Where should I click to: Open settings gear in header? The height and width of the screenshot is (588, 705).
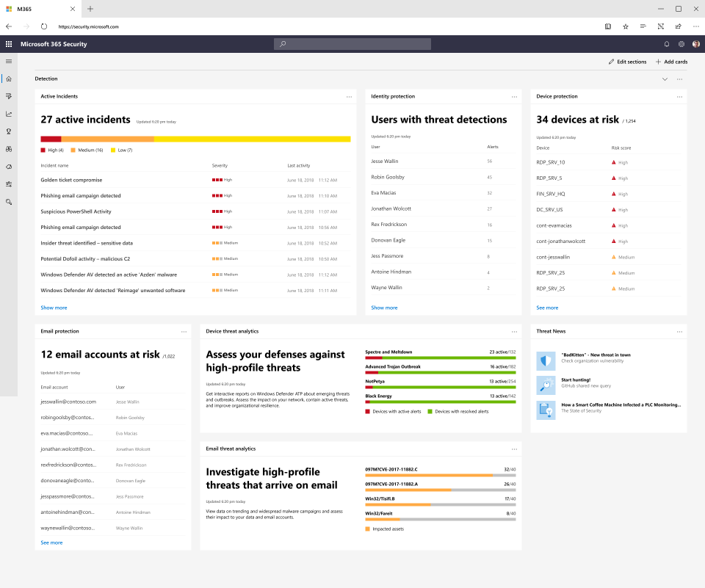(681, 44)
